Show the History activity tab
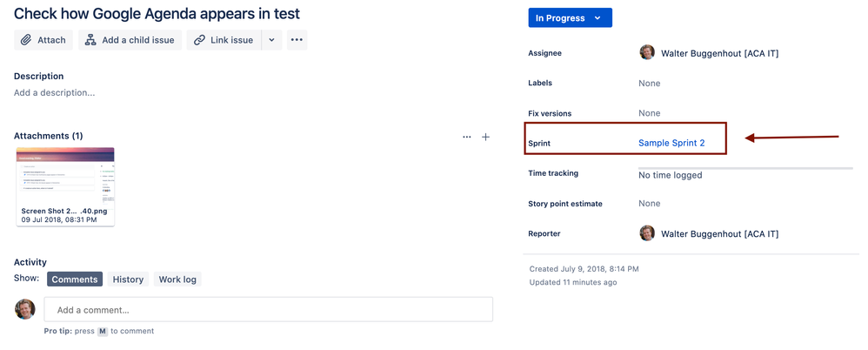868x350 pixels. (x=128, y=279)
